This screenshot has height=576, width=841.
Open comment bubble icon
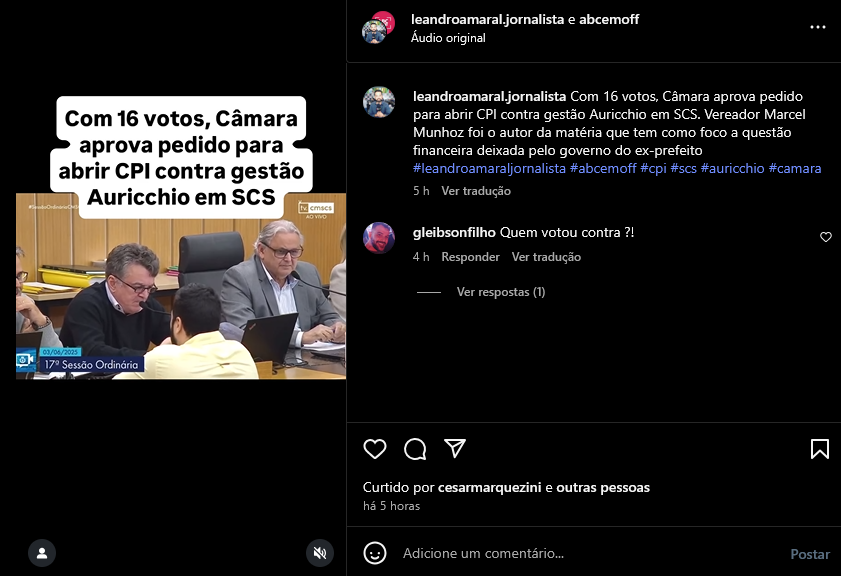coord(415,449)
